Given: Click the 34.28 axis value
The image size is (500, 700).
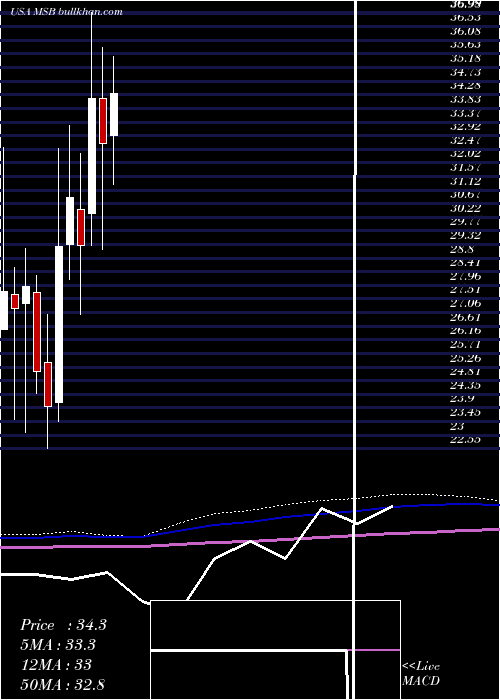Looking at the screenshot, I should pyautogui.click(x=466, y=86).
